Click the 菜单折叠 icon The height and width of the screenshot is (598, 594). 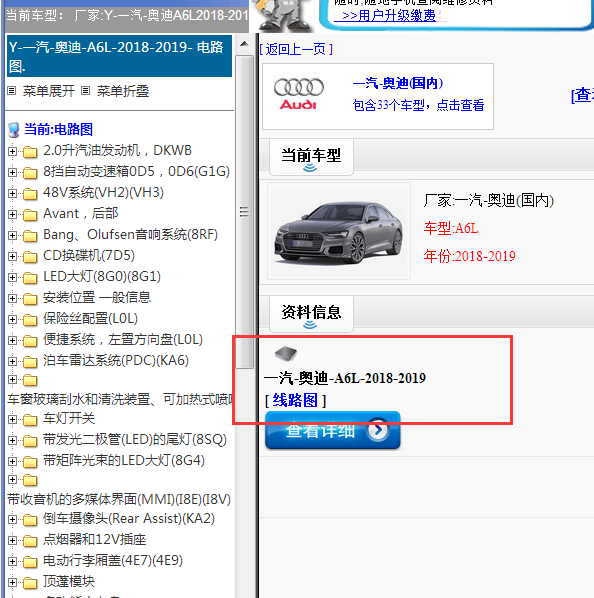point(86,91)
